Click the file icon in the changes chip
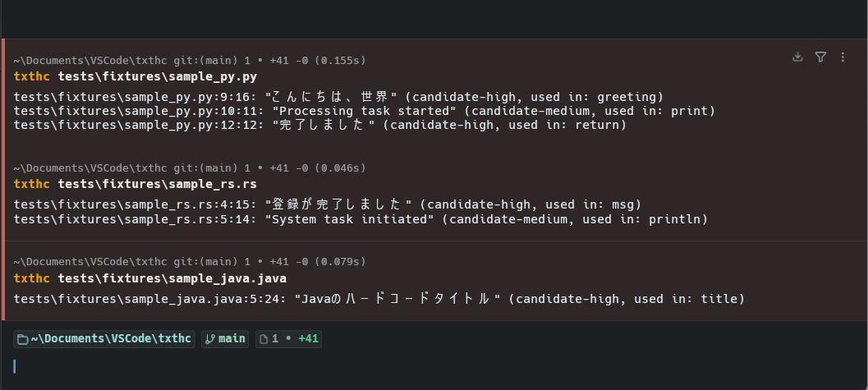Image resolution: width=868 pixels, height=390 pixels. pyautogui.click(x=264, y=339)
